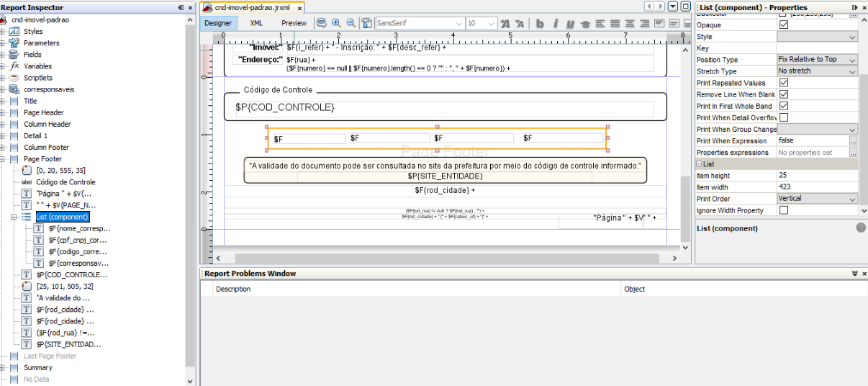Toggle italic text formatting
The width and height of the screenshot is (868, 386).
click(556, 24)
